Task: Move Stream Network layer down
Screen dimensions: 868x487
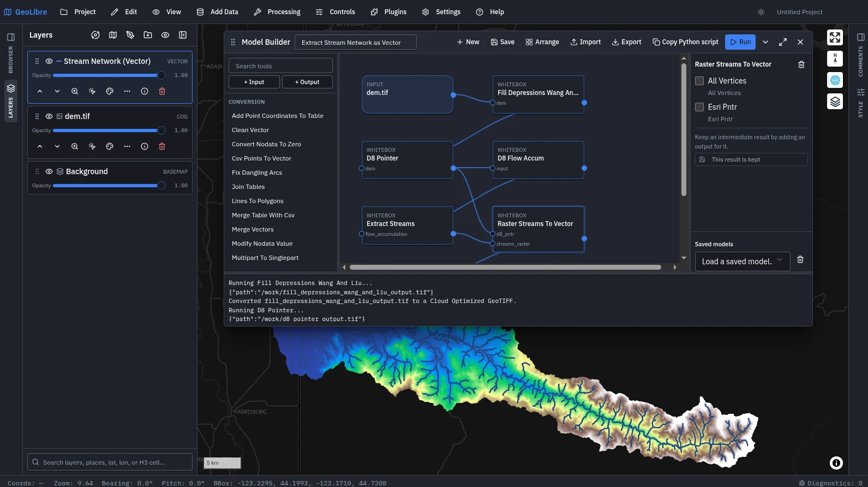Action: (57, 91)
